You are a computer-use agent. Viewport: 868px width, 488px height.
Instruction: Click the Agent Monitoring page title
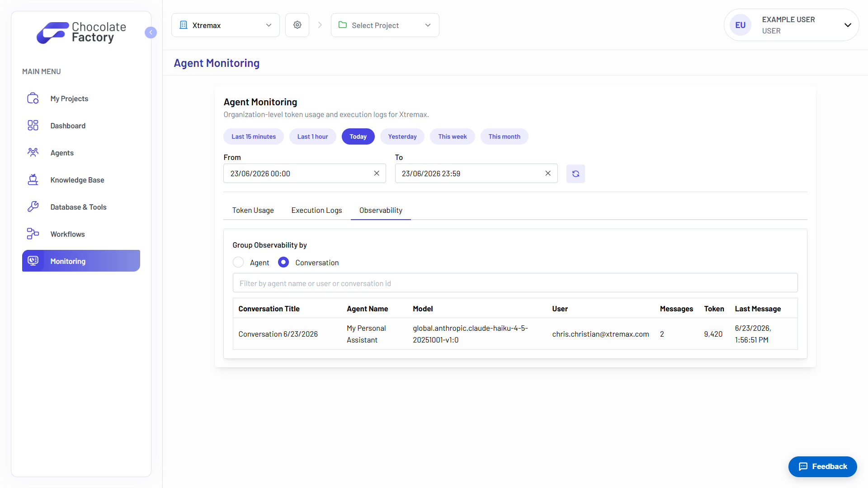click(217, 63)
